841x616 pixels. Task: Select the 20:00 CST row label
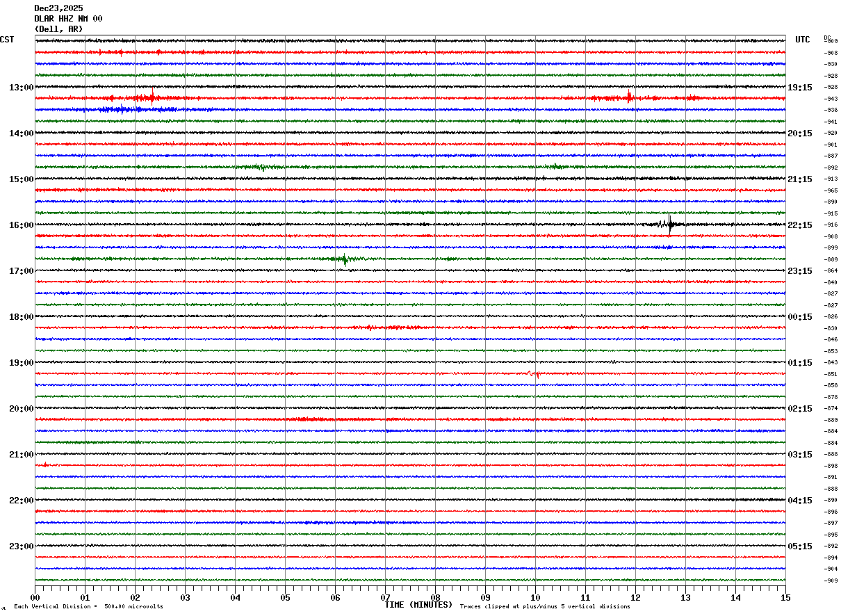click(22, 408)
